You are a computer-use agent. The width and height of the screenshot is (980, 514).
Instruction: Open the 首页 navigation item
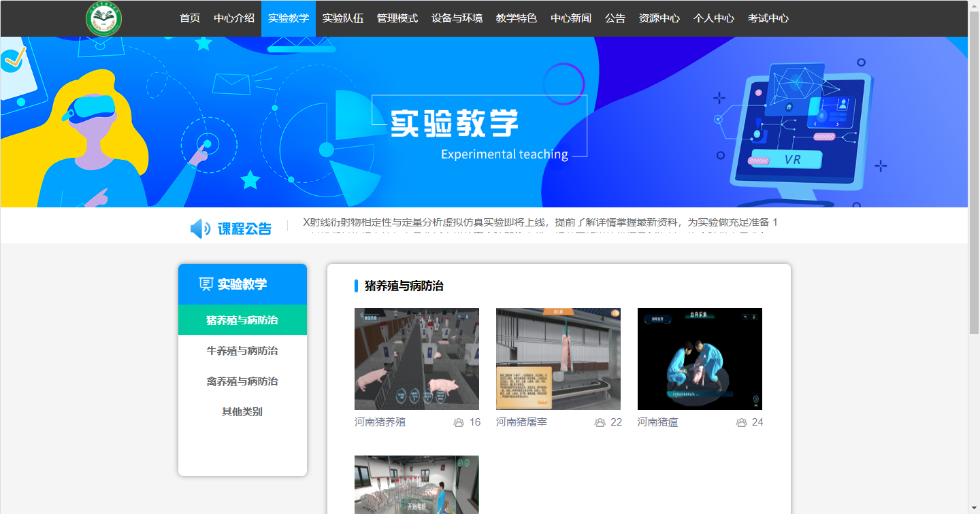point(190,18)
